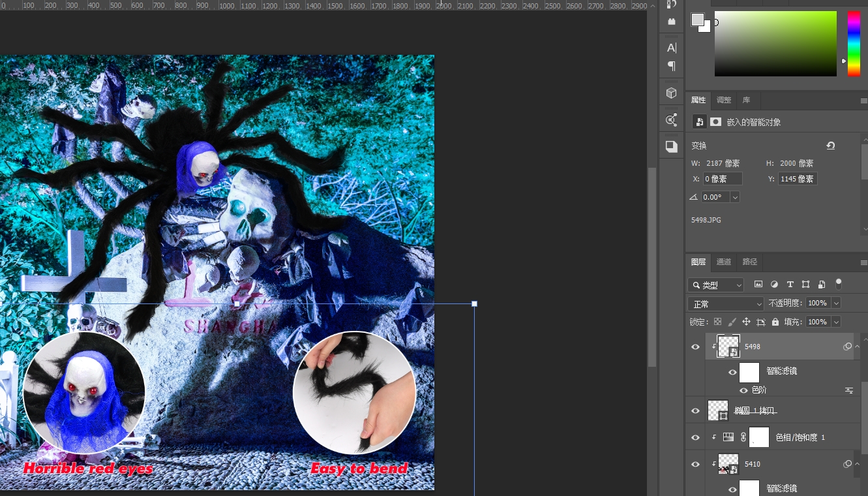Switch to the 调整 tab
The image size is (868, 496).
(x=724, y=101)
